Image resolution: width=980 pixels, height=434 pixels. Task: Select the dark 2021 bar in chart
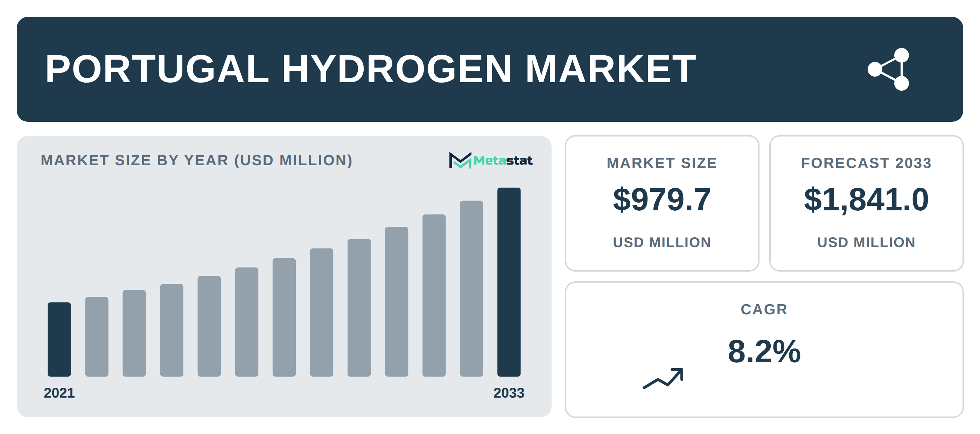click(59, 339)
